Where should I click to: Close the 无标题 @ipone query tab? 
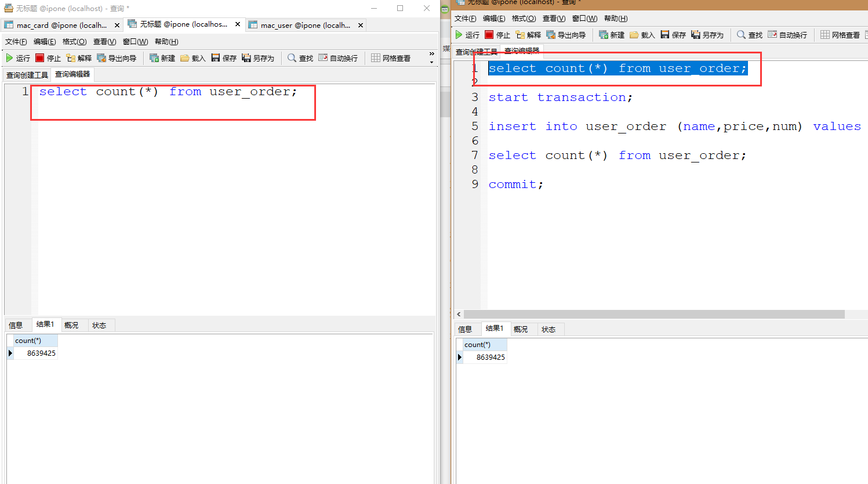click(238, 24)
